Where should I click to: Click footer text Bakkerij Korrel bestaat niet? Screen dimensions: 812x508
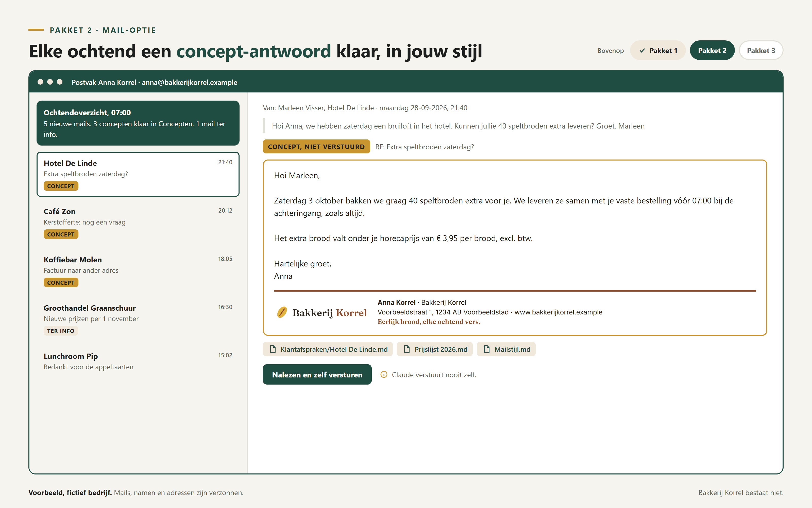(x=741, y=493)
